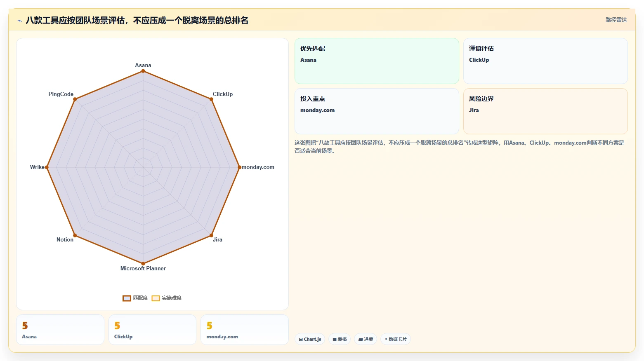Click the description paragraph starting 这张图把
This screenshot has width=644, height=361.
pyautogui.click(x=459, y=147)
